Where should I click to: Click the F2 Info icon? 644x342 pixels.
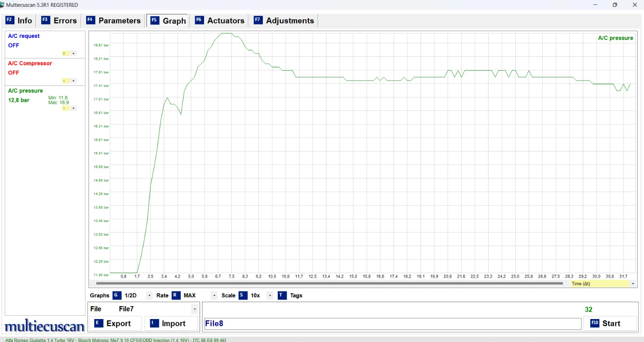10,20
